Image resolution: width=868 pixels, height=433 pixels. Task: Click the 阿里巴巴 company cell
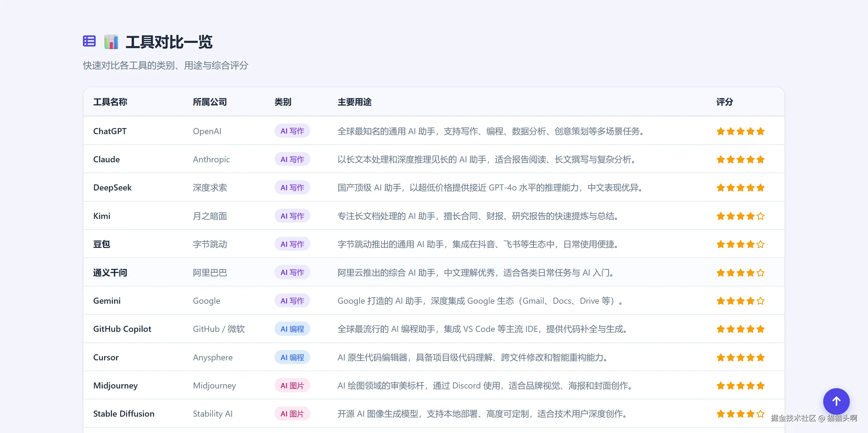210,273
